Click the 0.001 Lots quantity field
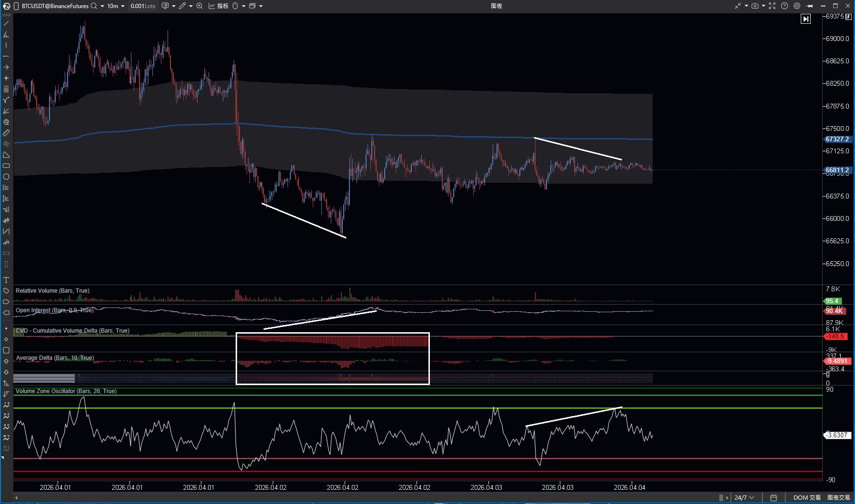The image size is (855, 504). click(x=143, y=6)
